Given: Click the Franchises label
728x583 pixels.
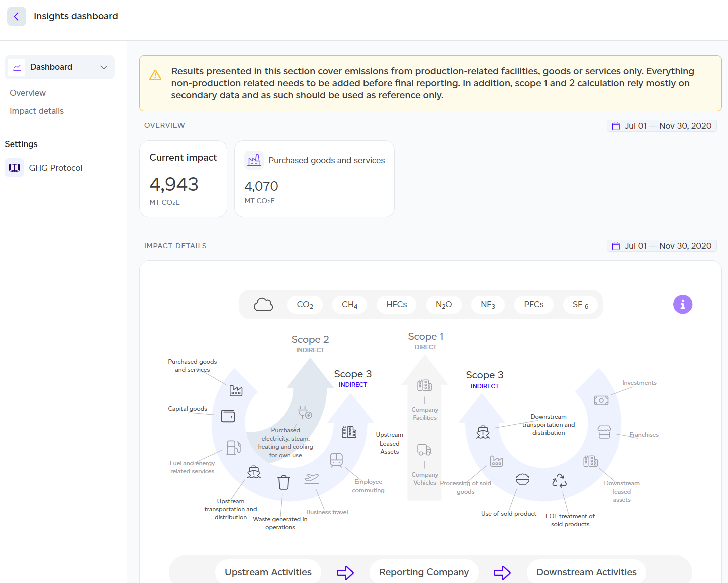Looking at the screenshot, I should pos(644,435).
